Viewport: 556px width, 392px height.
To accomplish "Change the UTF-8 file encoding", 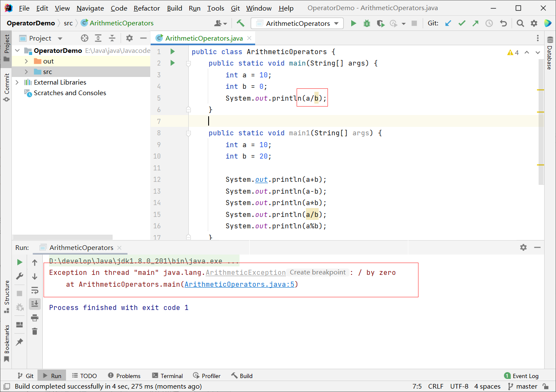I will point(459,386).
